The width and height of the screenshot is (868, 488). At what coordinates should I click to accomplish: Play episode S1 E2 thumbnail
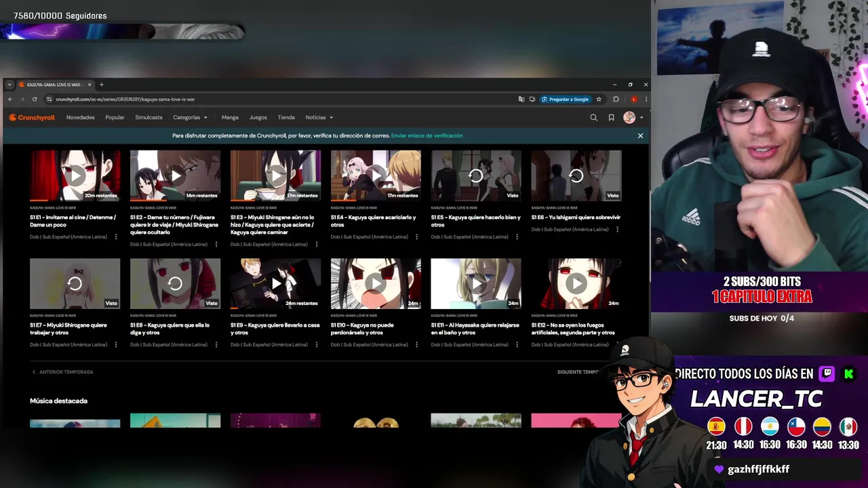[175, 176]
